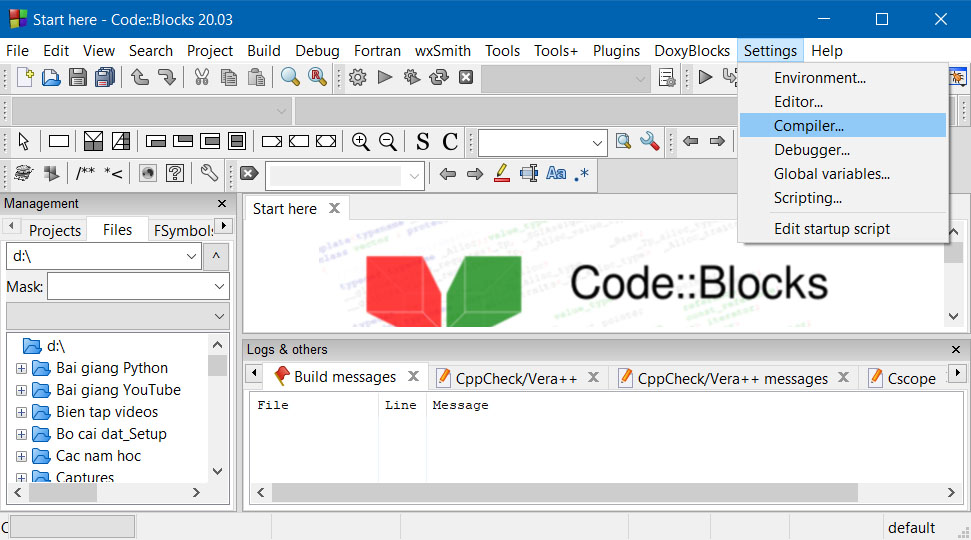Open the d:\ drive path dropdown
The image size is (971, 540).
(192, 257)
